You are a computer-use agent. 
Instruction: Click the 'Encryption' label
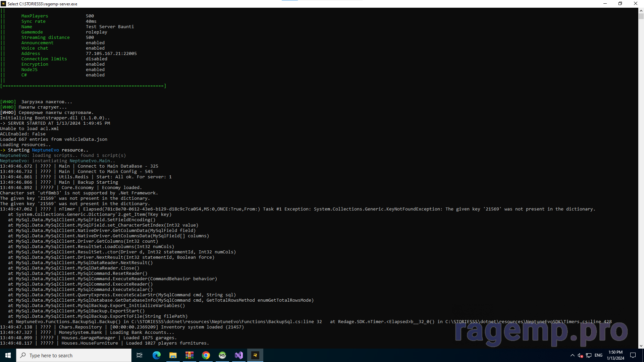pos(35,64)
